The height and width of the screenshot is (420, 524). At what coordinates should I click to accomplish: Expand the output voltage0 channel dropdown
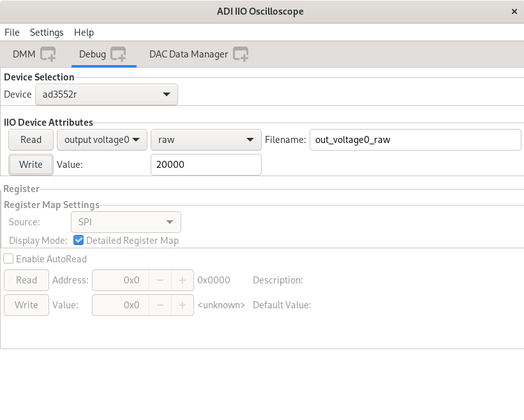click(102, 140)
